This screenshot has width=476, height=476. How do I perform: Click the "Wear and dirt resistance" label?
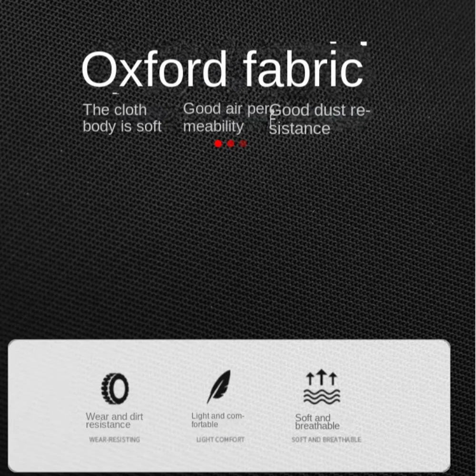tap(114, 420)
